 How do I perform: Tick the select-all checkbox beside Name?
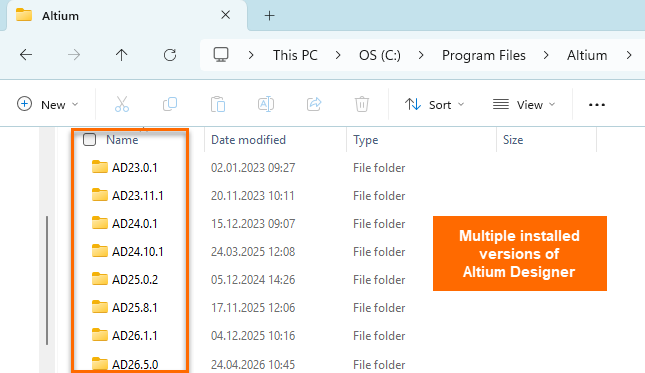pyautogui.click(x=89, y=140)
